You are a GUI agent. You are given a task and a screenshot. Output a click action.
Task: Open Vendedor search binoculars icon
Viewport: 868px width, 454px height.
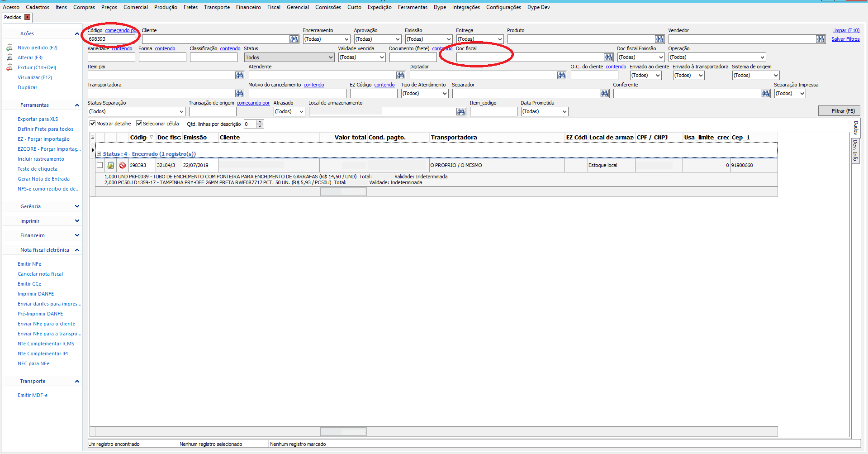[821, 39]
